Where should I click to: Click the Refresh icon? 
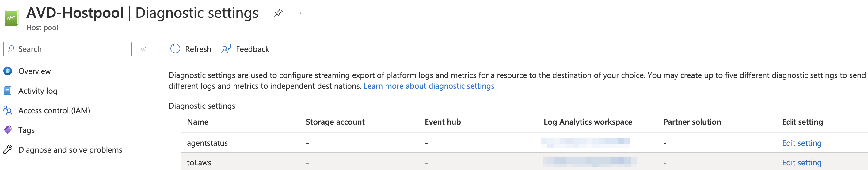[x=175, y=49]
